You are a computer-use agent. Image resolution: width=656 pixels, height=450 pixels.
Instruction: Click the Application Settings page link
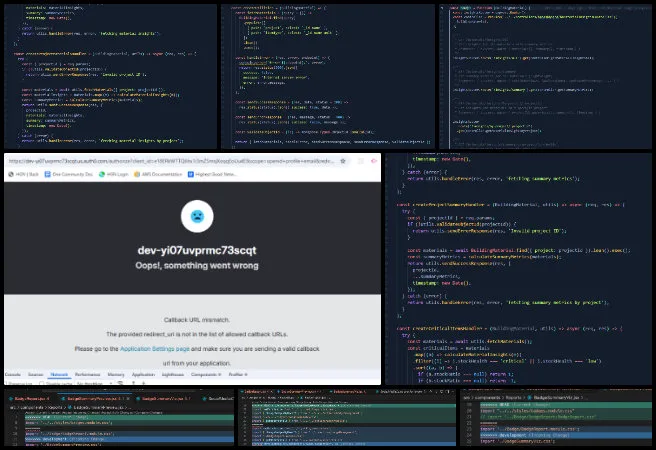[x=155, y=320]
